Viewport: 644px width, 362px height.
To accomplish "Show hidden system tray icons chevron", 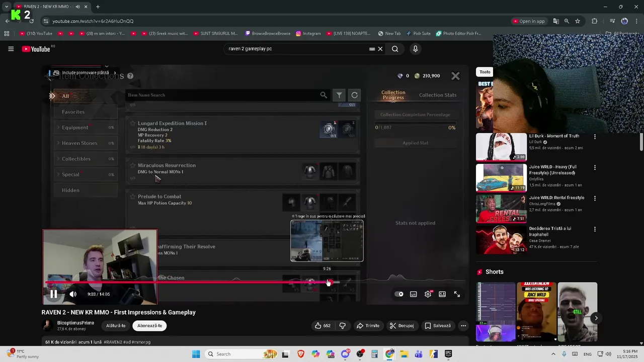I will coord(553,354).
